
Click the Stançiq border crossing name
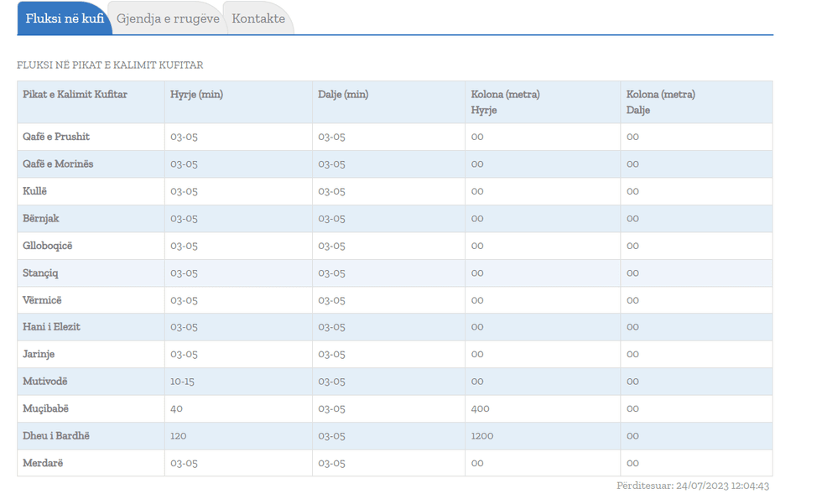40,273
